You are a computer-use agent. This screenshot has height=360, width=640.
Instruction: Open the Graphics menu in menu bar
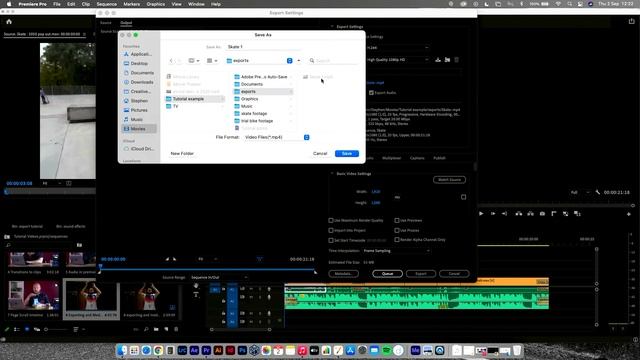click(156, 4)
